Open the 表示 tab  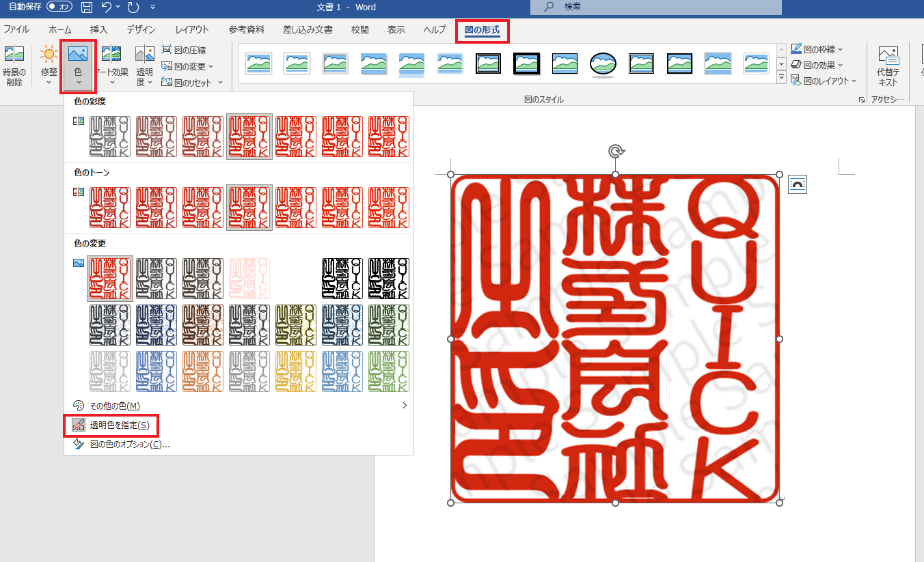(396, 29)
